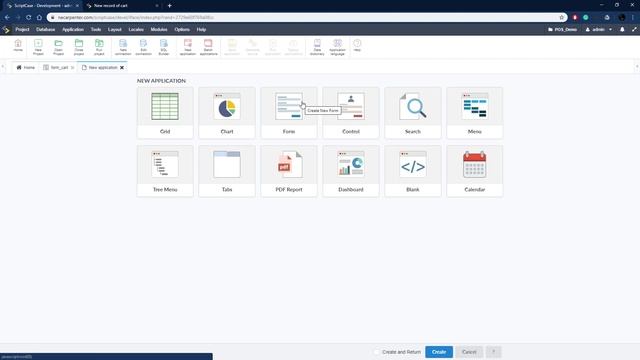The width and height of the screenshot is (640, 360).
Task: Click the Open Project toolbar icon
Action: pyautogui.click(x=58, y=47)
